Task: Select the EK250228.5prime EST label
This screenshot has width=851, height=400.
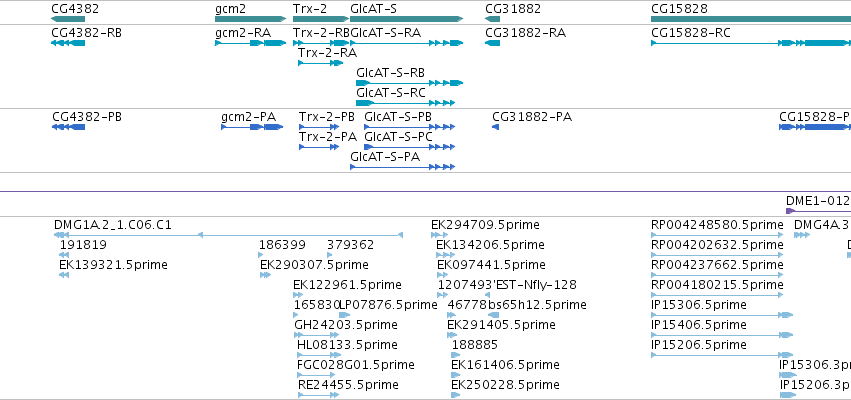Action: click(505, 385)
